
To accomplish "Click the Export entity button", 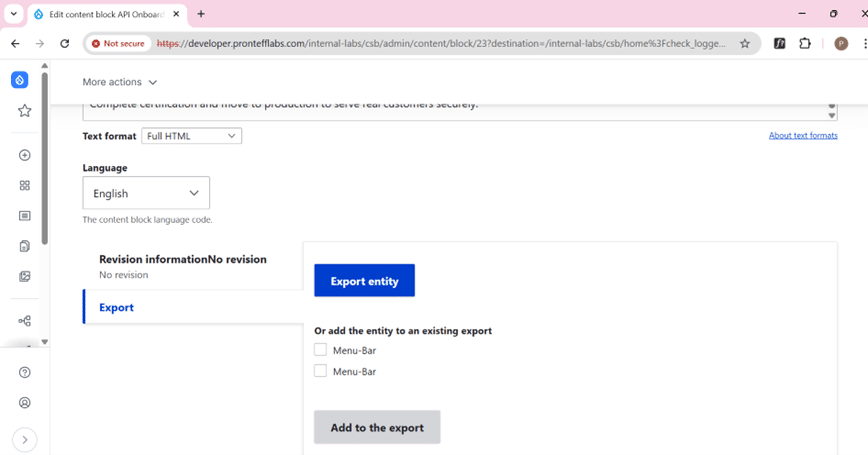I will [x=364, y=281].
